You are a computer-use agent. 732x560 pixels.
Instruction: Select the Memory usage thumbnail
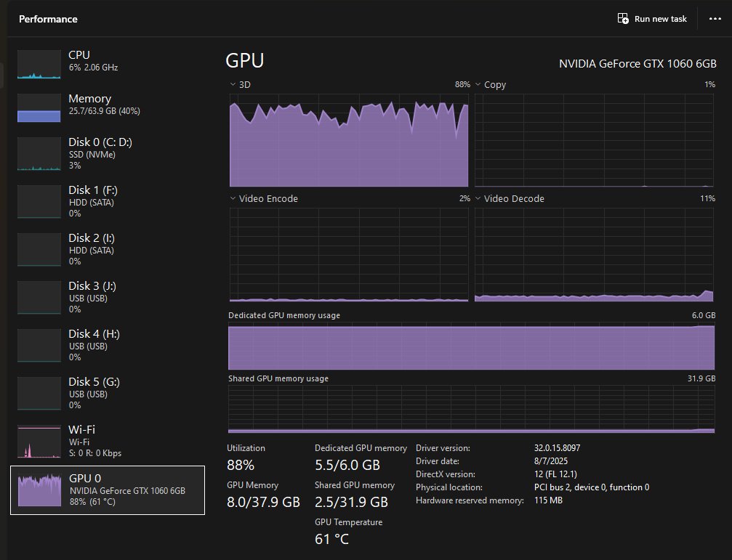pos(39,107)
